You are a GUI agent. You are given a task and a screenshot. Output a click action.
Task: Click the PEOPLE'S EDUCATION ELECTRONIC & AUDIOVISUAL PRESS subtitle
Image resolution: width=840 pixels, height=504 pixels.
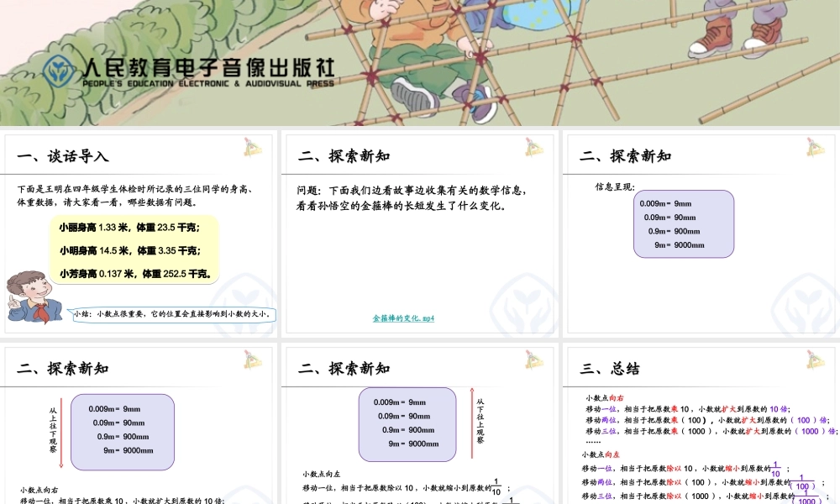[x=208, y=83]
